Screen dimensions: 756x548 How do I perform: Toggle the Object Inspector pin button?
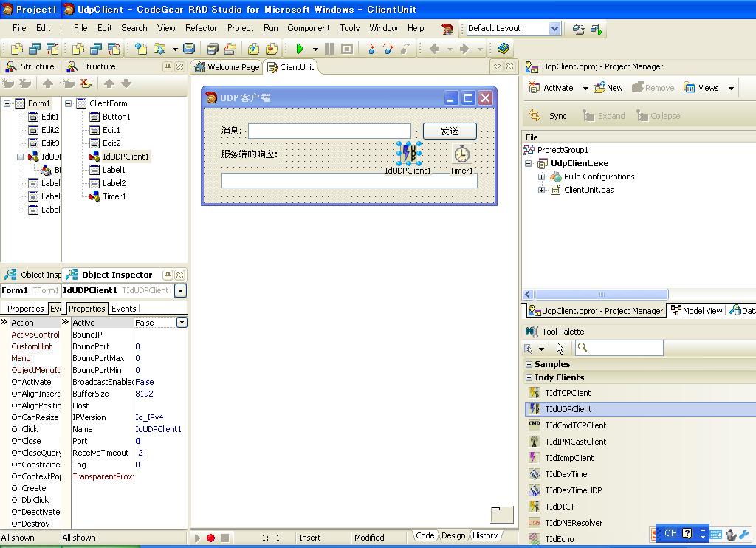pos(168,275)
